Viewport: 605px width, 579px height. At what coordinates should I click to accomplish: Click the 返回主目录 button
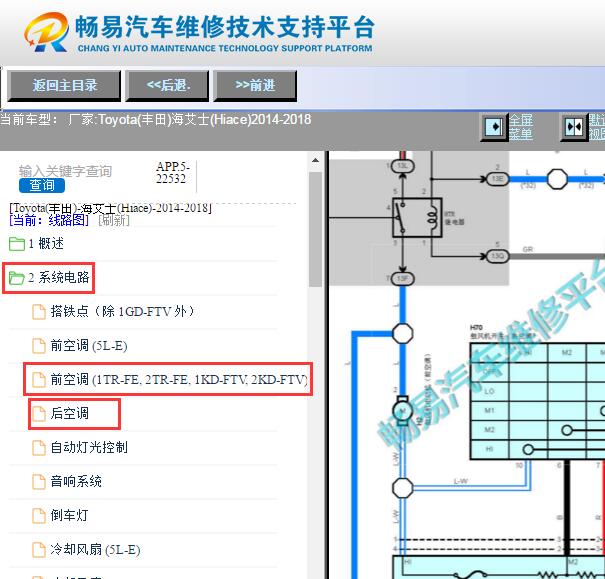point(64,86)
